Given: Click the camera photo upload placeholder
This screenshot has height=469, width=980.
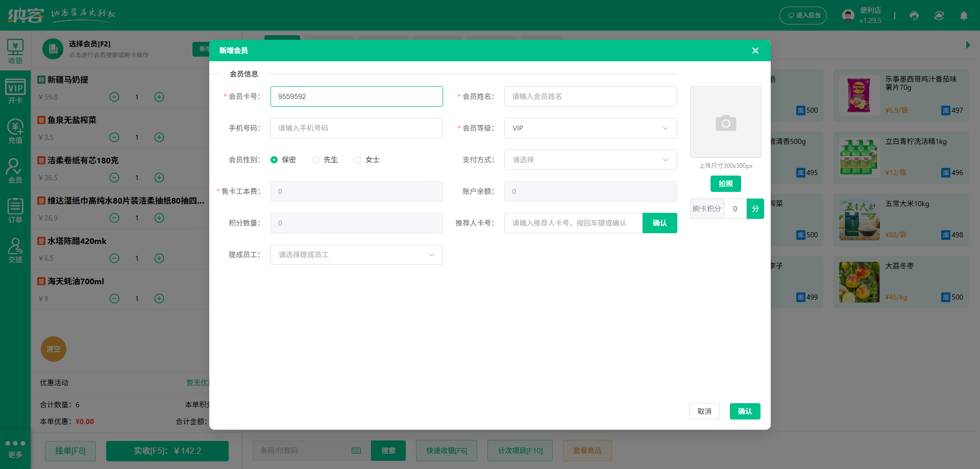Looking at the screenshot, I should point(725,122).
